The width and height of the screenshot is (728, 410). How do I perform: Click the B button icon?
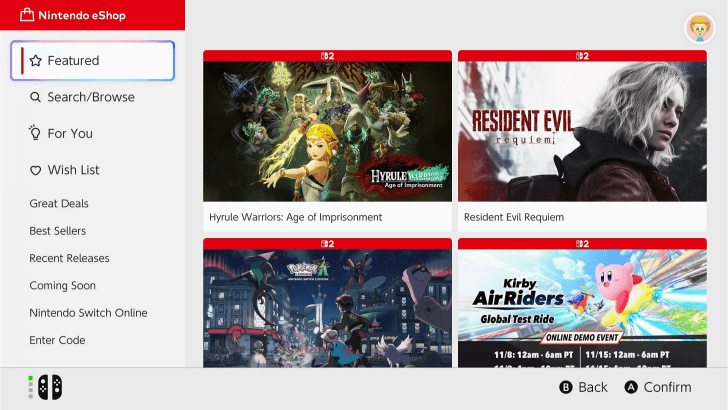tap(566, 387)
